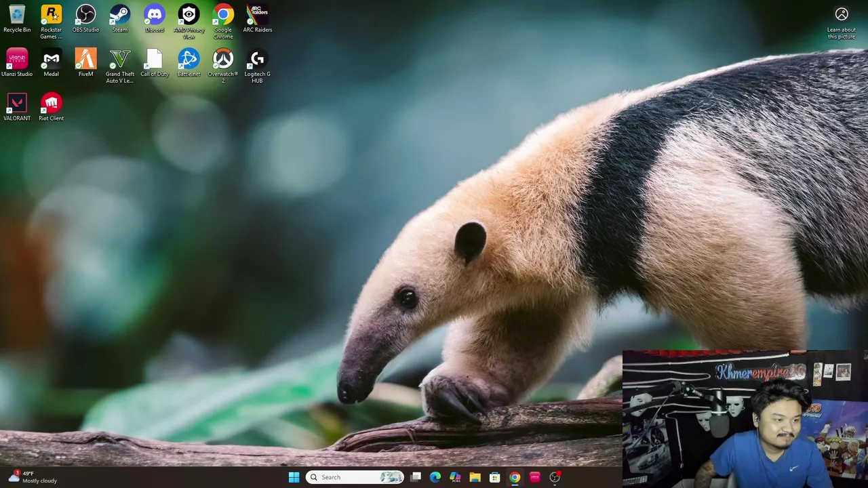
Task: Select the FiveM desktop shortcut
Action: coord(85,63)
